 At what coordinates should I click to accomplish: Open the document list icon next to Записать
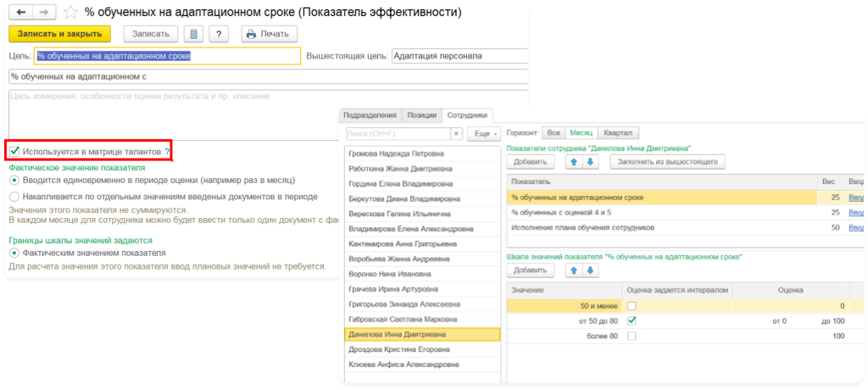[x=194, y=34]
